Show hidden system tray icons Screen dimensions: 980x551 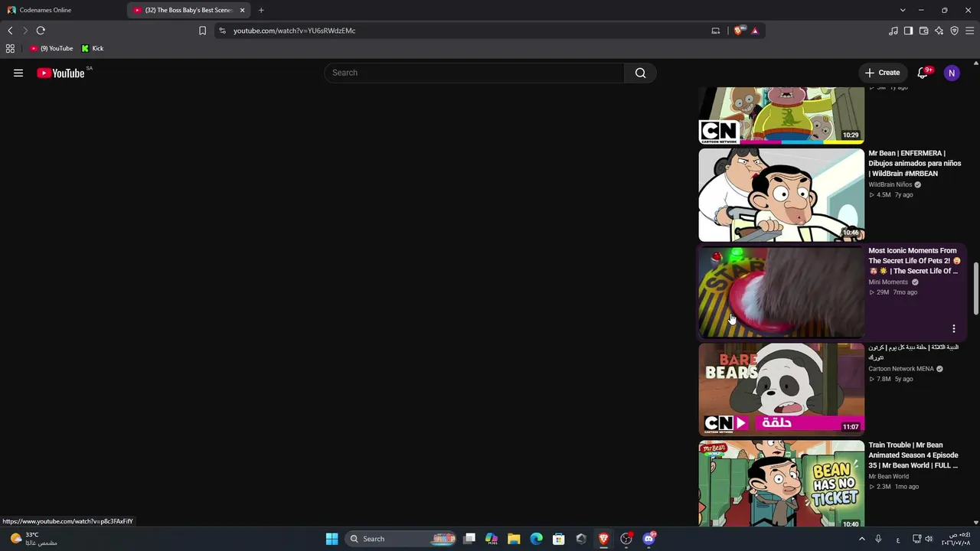pos(861,539)
